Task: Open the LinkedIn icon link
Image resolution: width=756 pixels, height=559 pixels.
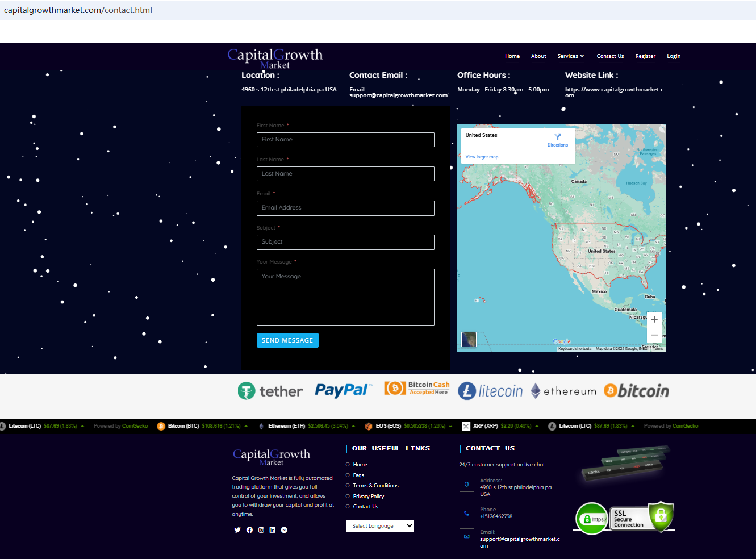Action: coord(273,530)
